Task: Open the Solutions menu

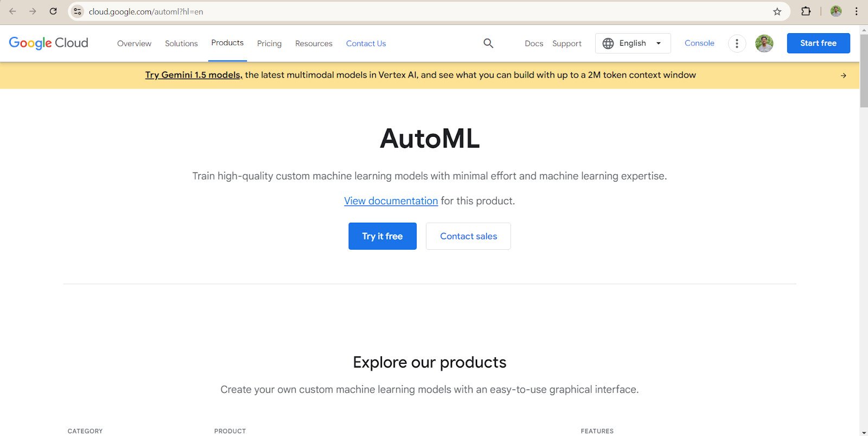Action: point(181,43)
